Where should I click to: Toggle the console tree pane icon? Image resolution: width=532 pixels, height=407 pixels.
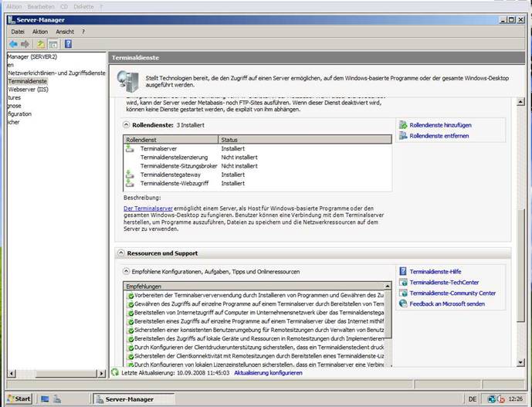(x=53, y=44)
